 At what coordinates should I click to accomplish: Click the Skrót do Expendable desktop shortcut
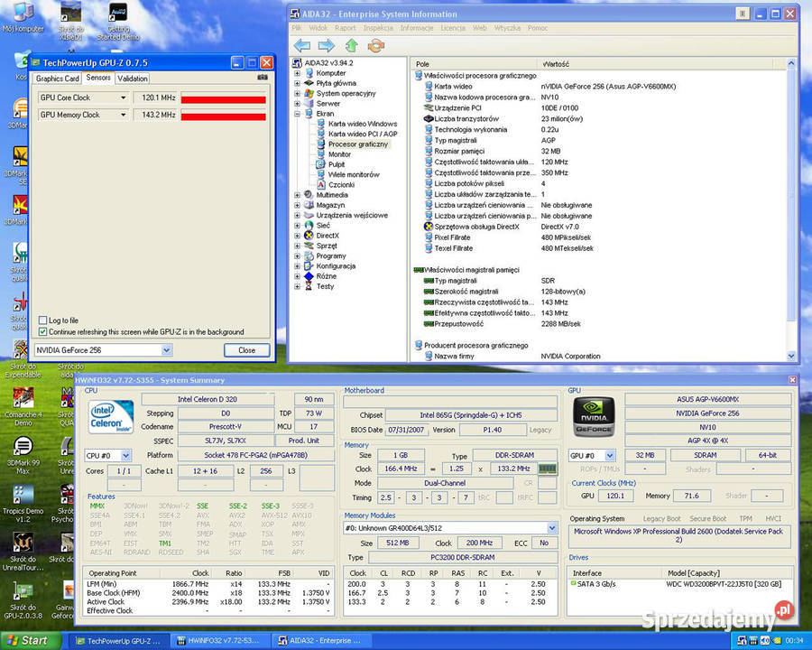(23, 358)
